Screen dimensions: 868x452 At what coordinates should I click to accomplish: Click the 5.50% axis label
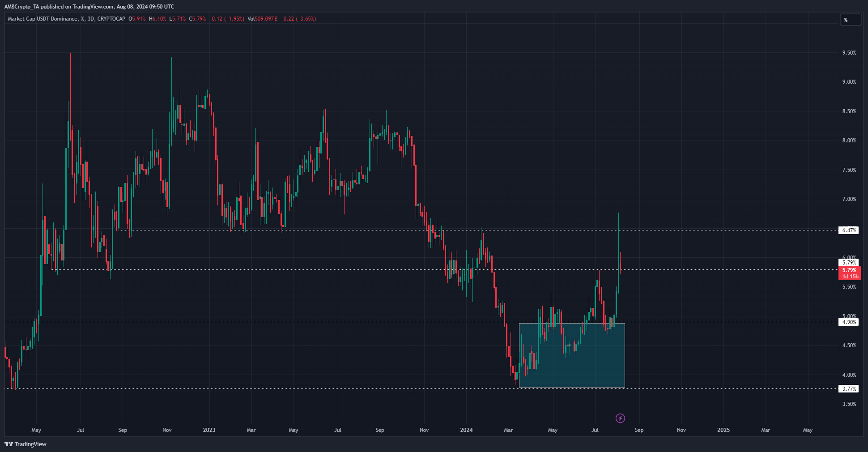point(849,287)
